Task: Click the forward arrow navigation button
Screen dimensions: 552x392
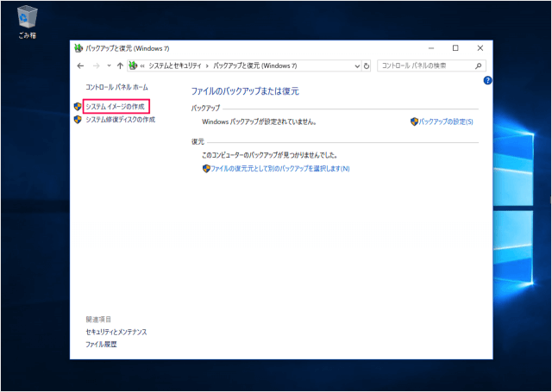Action: pos(95,65)
